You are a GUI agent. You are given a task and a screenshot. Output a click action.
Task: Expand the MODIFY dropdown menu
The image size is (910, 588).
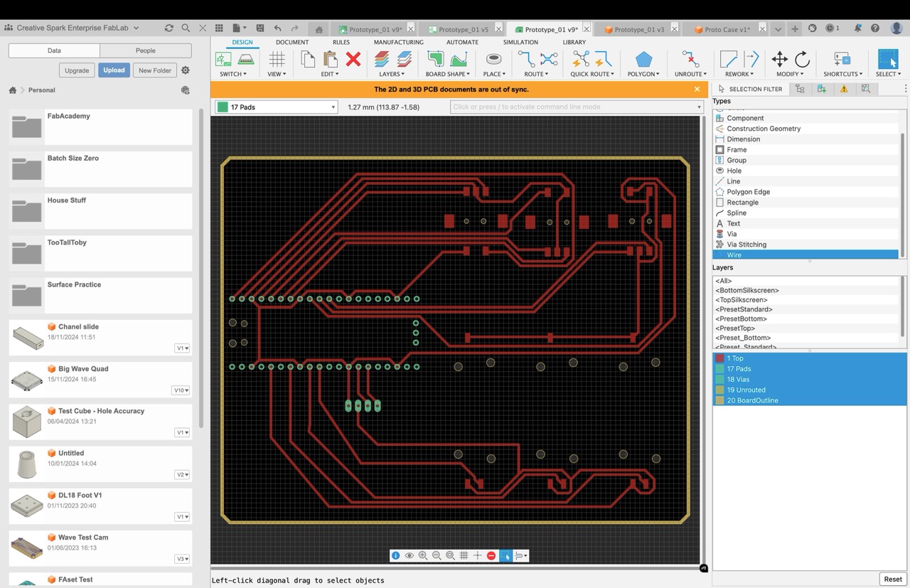coord(791,74)
